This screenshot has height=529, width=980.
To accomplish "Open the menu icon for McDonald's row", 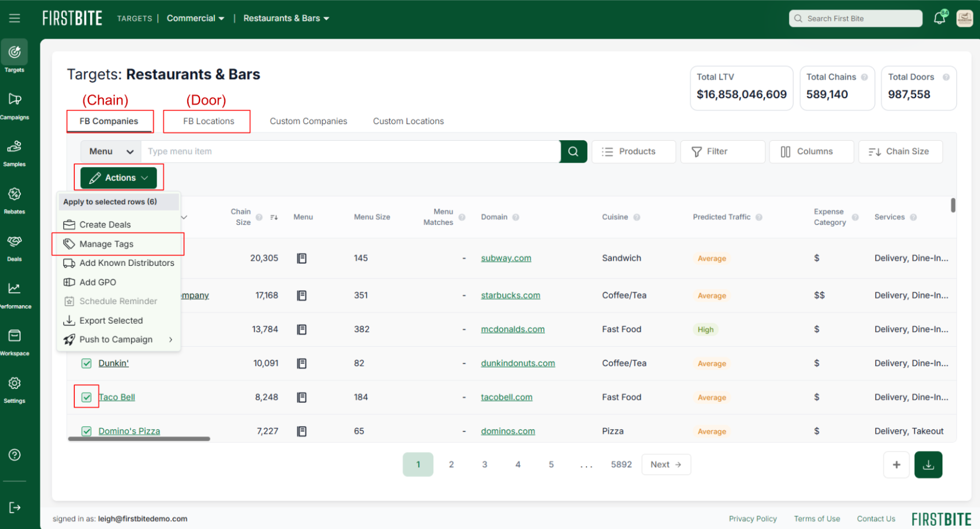I will click(x=301, y=329).
